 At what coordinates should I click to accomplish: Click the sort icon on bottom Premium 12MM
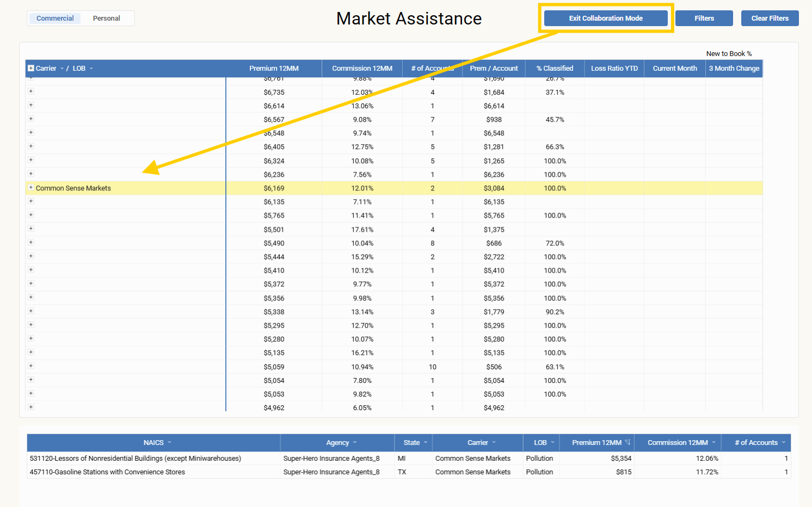628,442
